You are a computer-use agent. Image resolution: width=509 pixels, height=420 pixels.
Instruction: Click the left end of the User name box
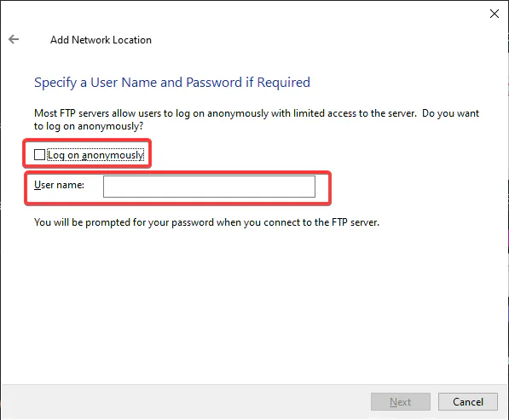(x=110, y=187)
